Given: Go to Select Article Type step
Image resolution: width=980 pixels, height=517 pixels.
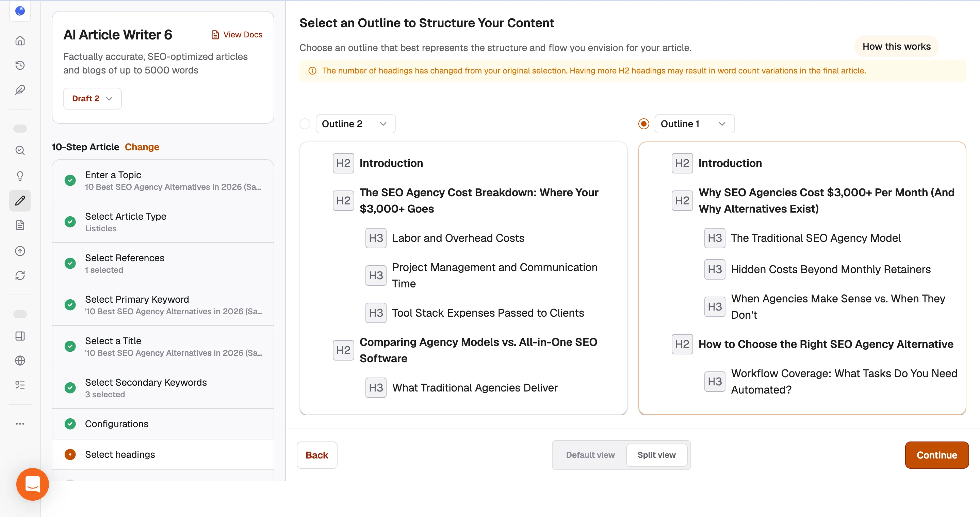Looking at the screenshot, I should coord(163,222).
